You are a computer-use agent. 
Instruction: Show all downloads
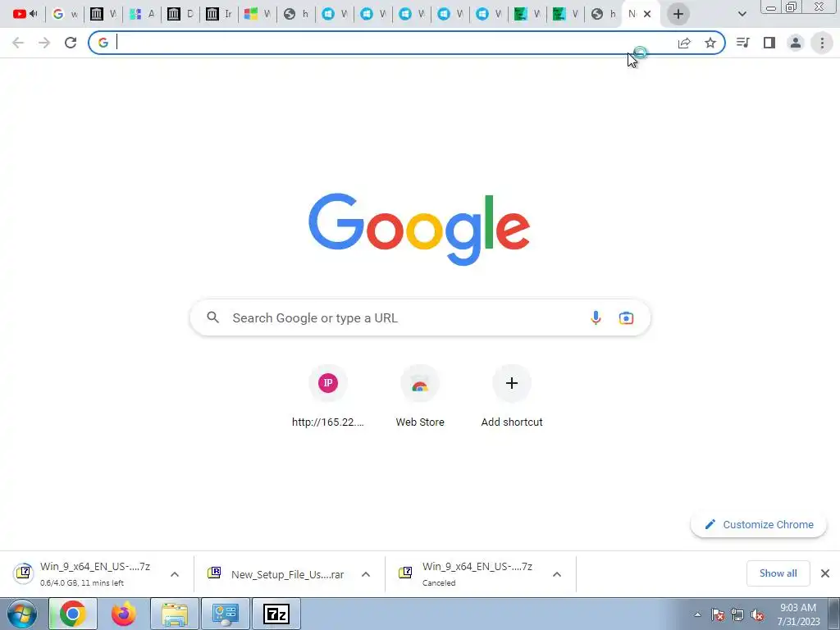click(x=778, y=573)
